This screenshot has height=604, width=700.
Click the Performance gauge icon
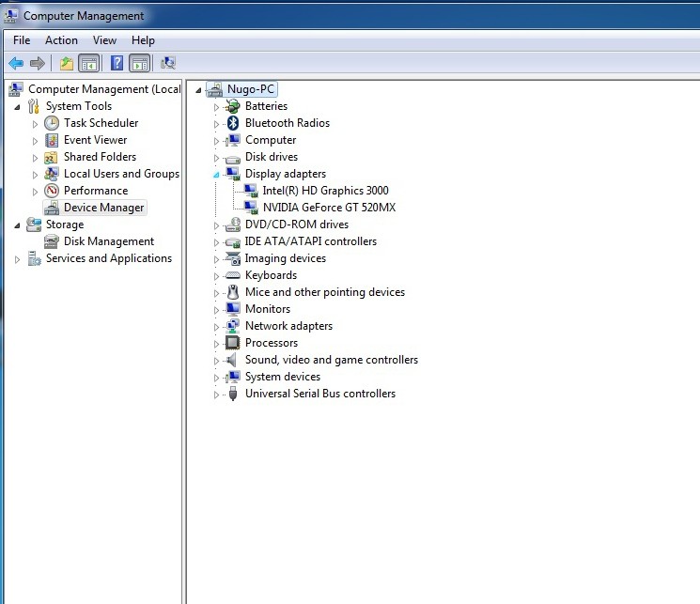(x=52, y=191)
